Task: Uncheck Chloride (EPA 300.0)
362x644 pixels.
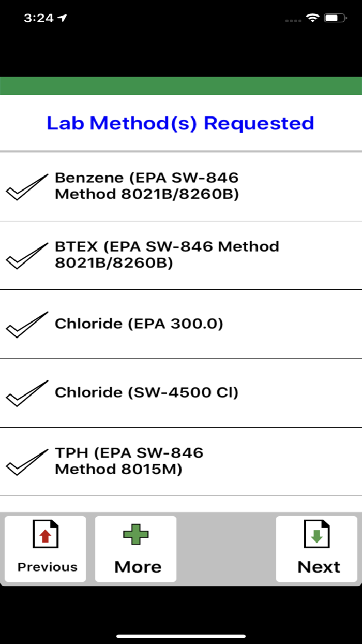Action: pos(26,324)
